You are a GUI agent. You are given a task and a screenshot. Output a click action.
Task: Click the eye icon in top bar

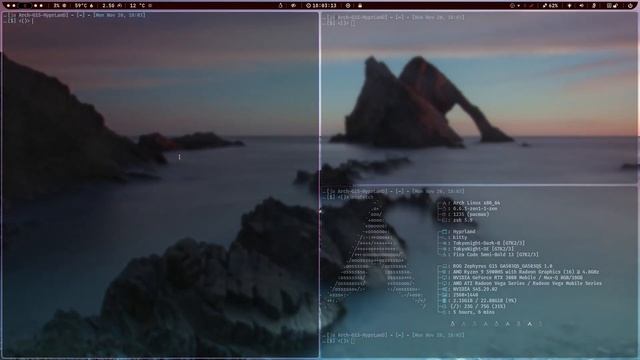point(293,6)
